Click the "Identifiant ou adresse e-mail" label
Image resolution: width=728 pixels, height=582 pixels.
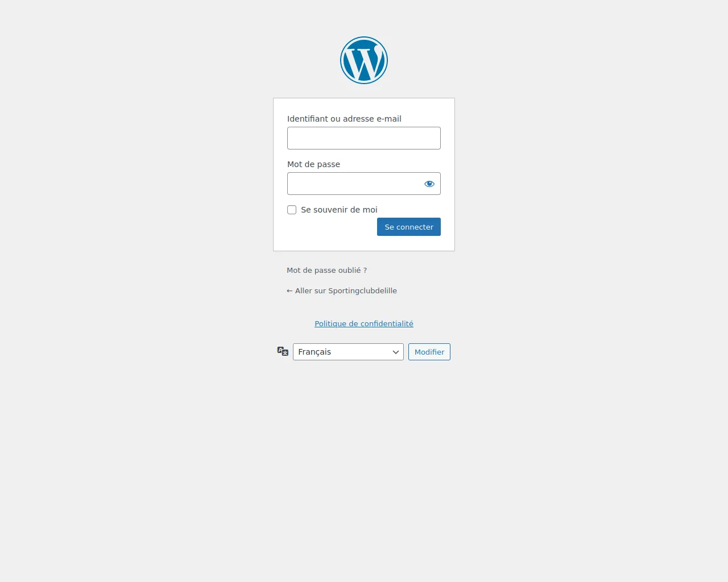344,119
